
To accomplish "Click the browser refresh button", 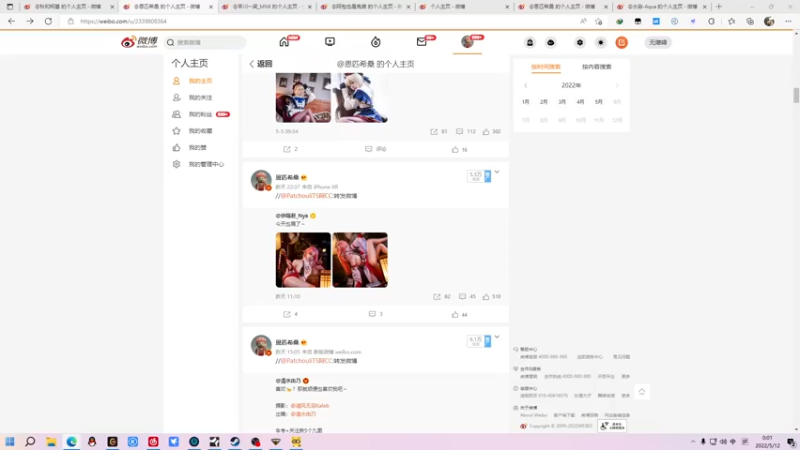I will click(48, 21).
